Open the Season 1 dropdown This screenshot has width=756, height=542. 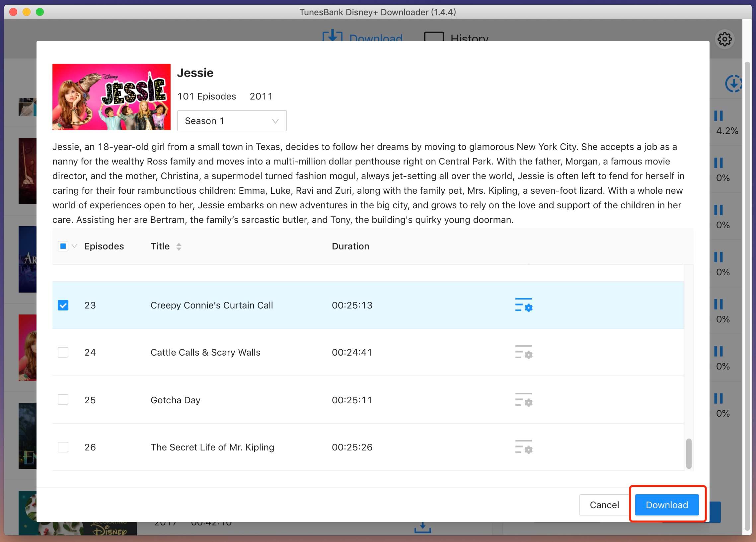pos(232,121)
